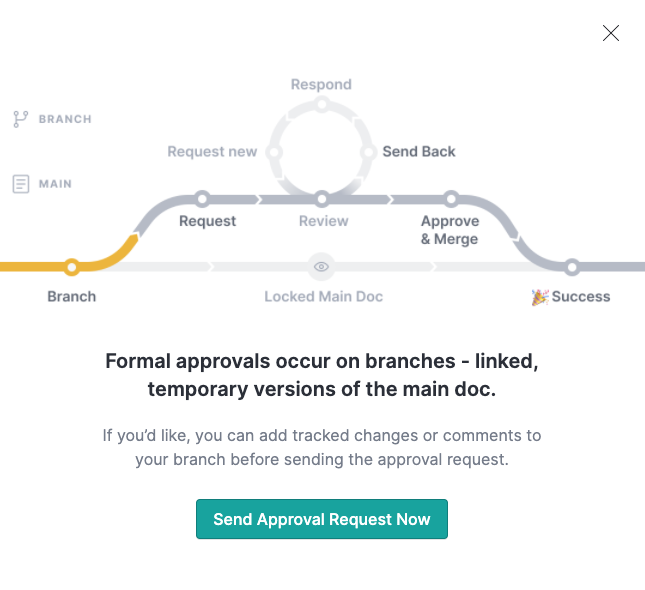
Task: Select the Approve & Merge node
Action: [451, 199]
